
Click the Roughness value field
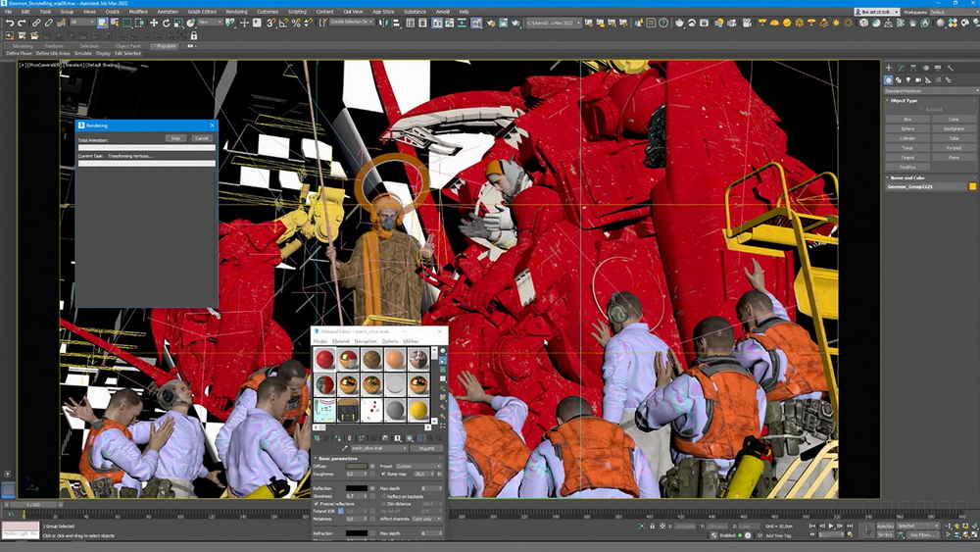click(357, 474)
